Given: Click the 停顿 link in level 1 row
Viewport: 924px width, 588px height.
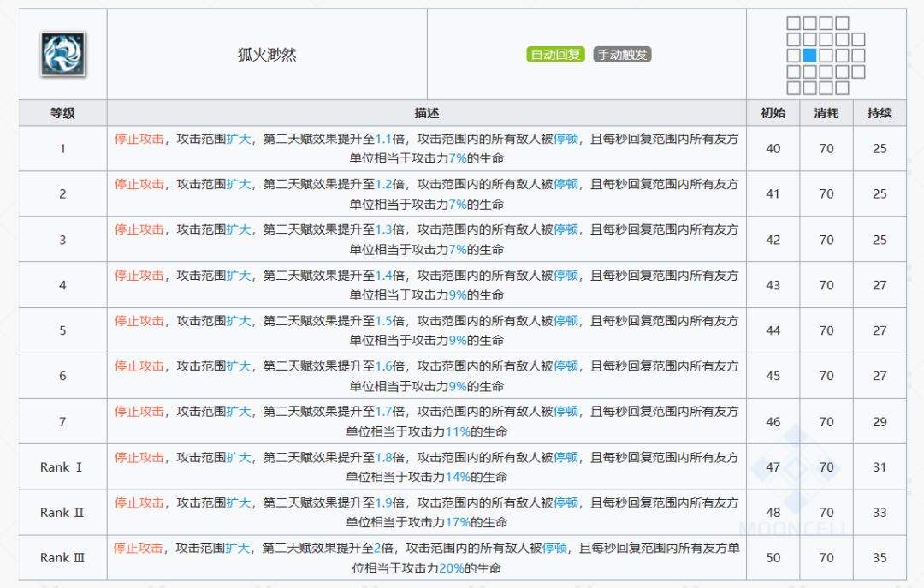Looking at the screenshot, I should click(566, 139).
